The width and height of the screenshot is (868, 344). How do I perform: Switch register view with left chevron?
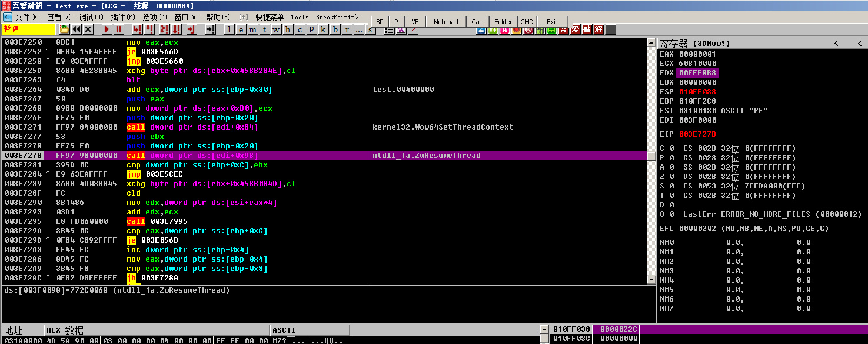point(836,44)
